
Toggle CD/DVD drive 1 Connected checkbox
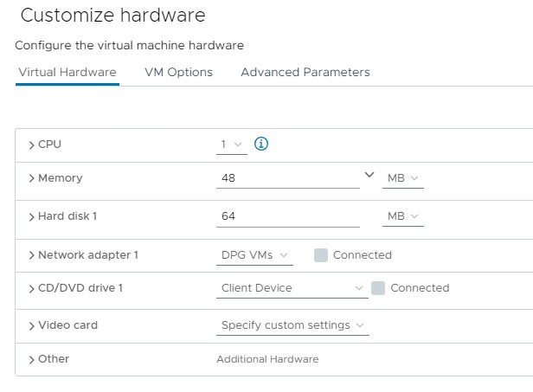378,287
